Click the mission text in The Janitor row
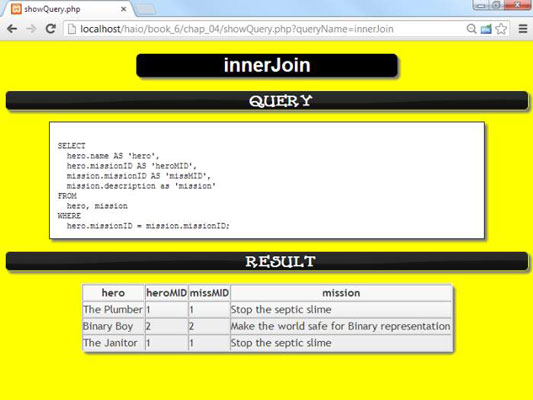The width and height of the screenshot is (533, 400). click(281, 343)
